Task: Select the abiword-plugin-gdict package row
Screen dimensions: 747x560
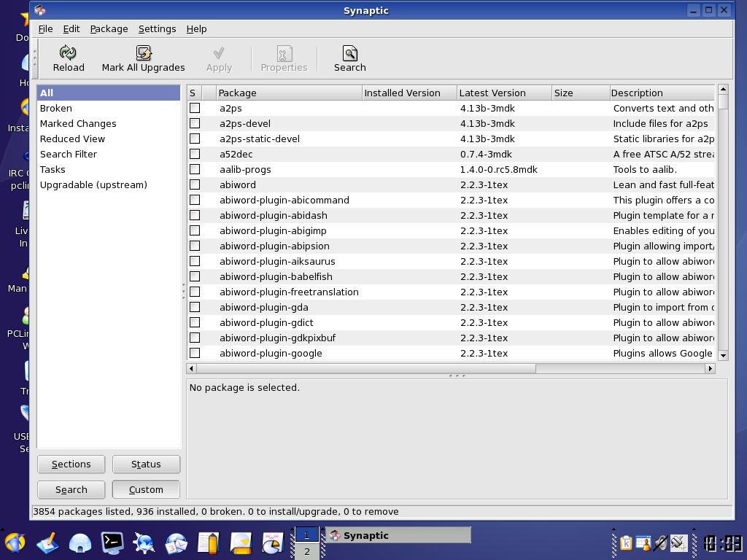Action: [x=451, y=322]
